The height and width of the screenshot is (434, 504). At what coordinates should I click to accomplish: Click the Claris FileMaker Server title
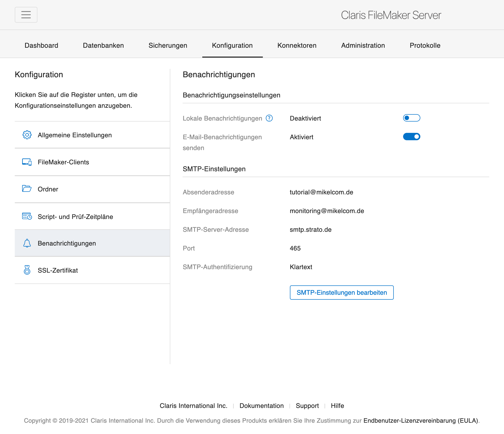(x=391, y=15)
